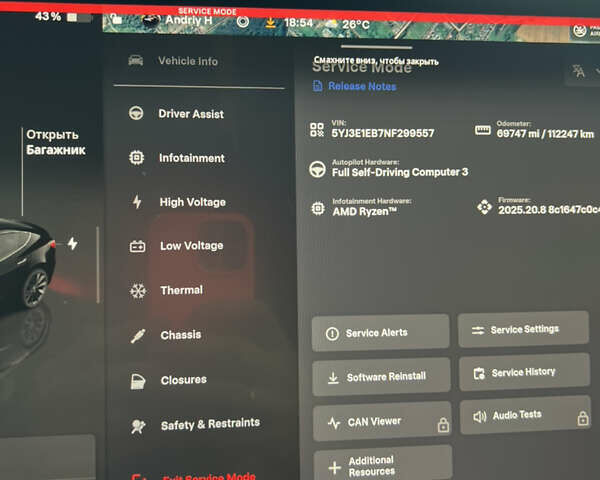Image resolution: width=600 pixels, height=480 pixels.
Task: Click the snowflake icon beside Thermal
Action: click(138, 291)
